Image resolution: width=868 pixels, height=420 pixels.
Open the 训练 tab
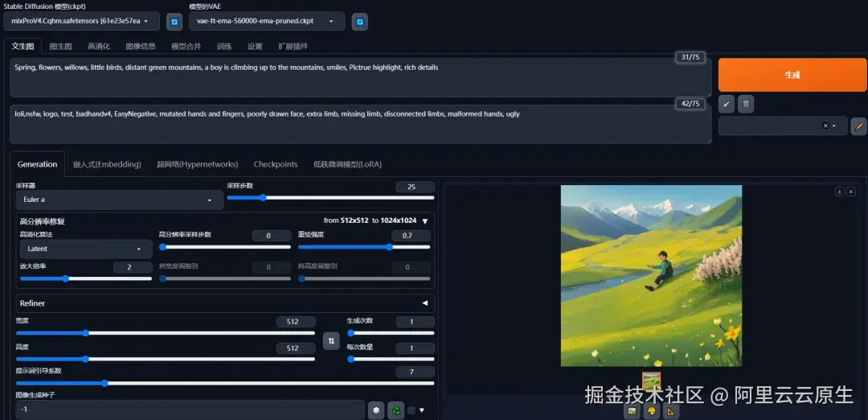224,47
